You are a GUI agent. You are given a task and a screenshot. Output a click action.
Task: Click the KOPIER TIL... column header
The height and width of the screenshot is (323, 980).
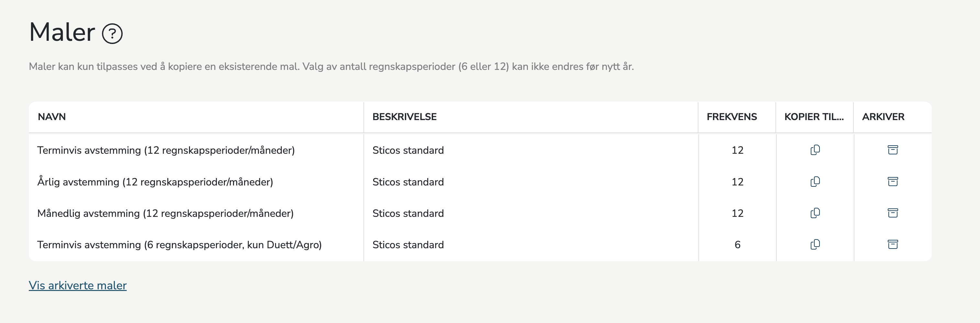pos(814,117)
